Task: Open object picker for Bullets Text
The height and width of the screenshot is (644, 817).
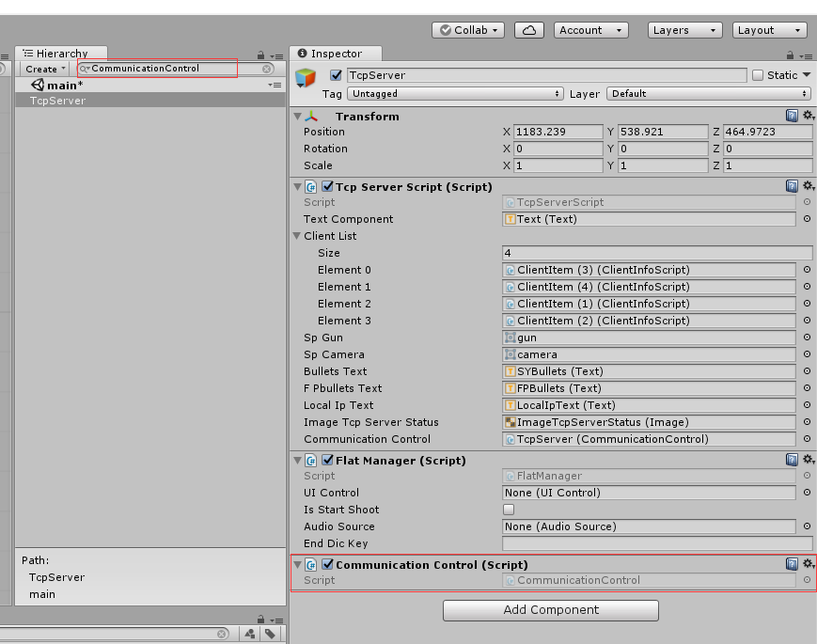Action: point(807,371)
